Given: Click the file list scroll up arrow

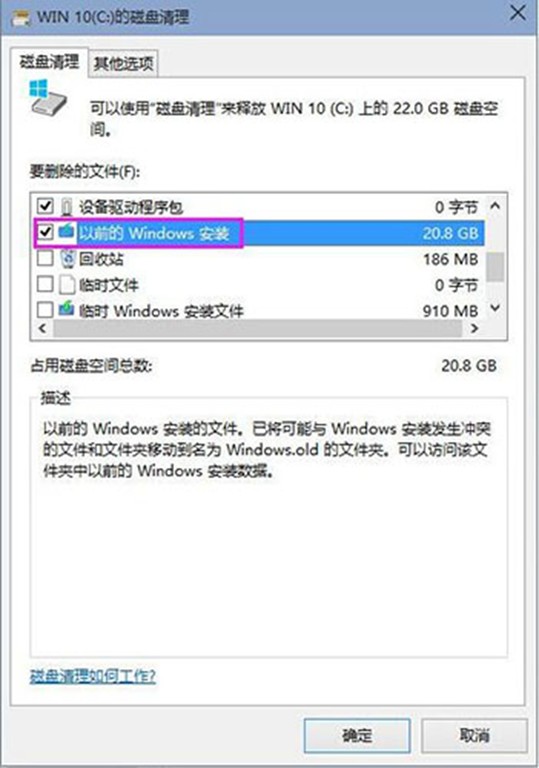Looking at the screenshot, I should pos(495,206).
